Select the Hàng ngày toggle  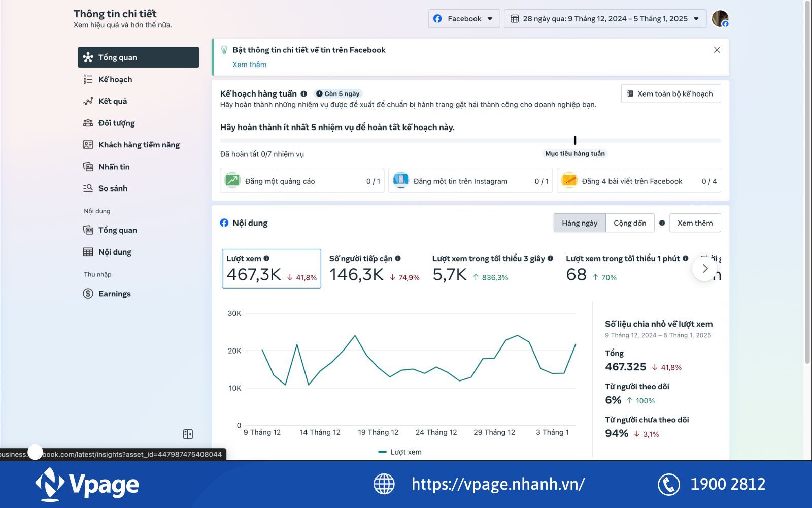pyautogui.click(x=580, y=223)
